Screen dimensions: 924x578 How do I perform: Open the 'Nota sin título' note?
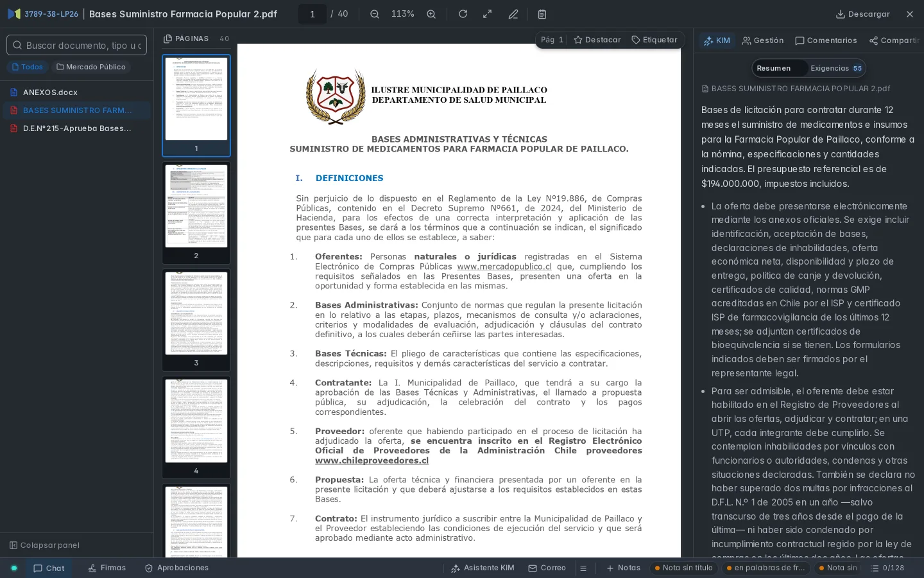pyautogui.click(x=684, y=568)
